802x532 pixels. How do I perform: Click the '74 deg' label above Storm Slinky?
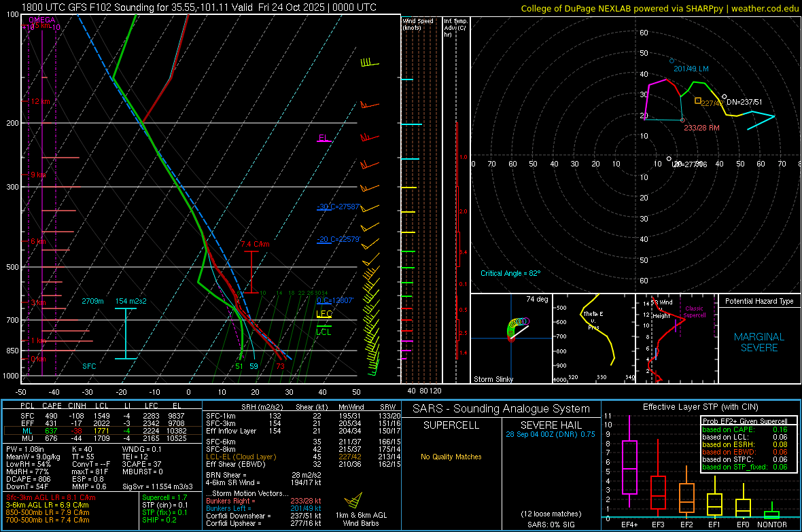(537, 299)
